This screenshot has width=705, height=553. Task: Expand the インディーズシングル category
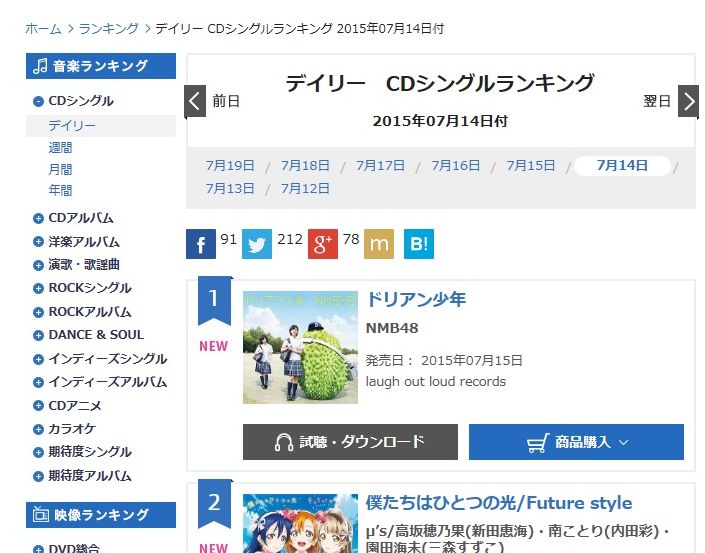click(x=38, y=359)
